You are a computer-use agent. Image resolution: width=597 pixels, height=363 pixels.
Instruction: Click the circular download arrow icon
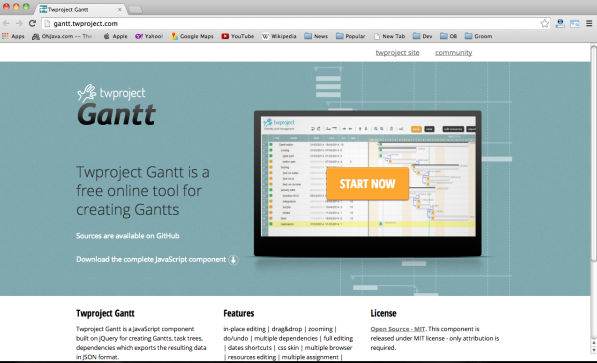coord(233,260)
